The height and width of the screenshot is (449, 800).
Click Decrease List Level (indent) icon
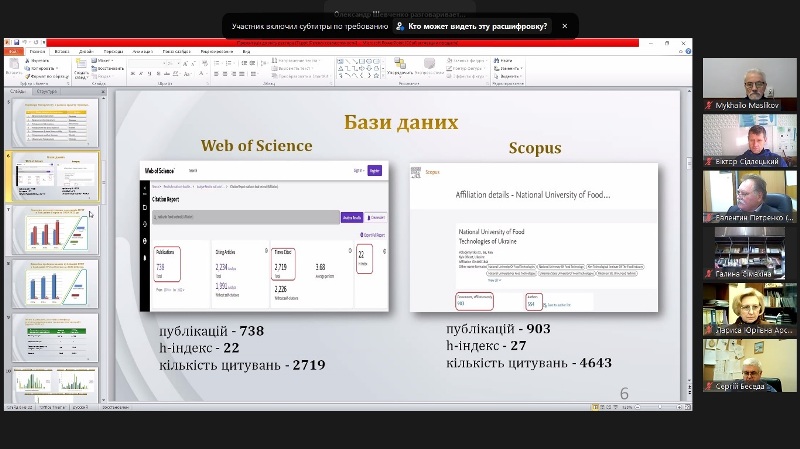coord(244,63)
